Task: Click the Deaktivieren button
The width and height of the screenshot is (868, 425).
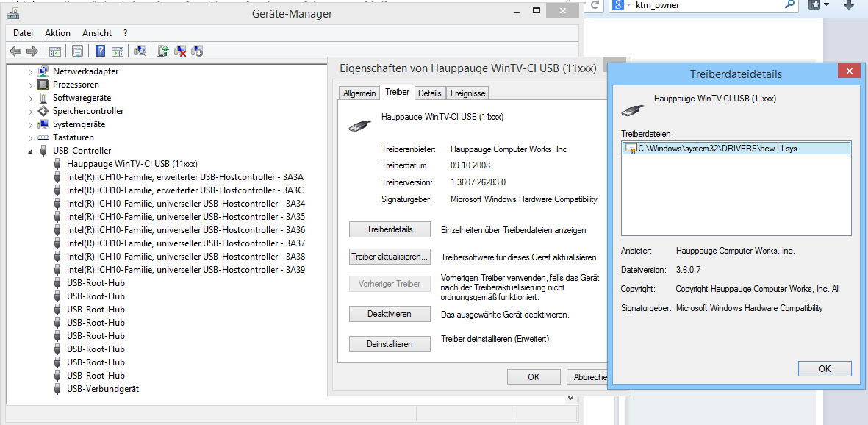Action: [x=390, y=314]
